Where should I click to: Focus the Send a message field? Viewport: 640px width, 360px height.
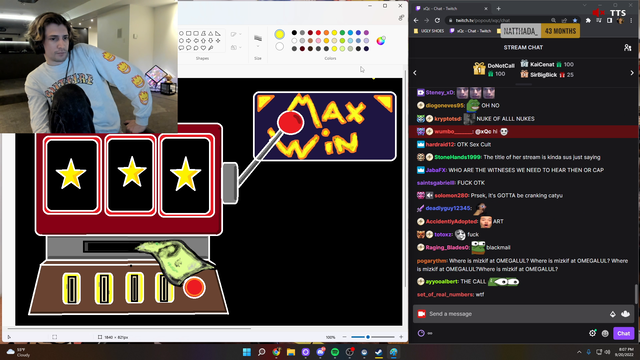tap(524, 314)
